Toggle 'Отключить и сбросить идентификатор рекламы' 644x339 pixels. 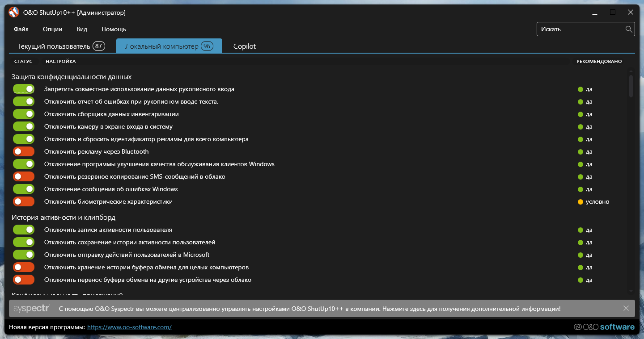(x=24, y=139)
